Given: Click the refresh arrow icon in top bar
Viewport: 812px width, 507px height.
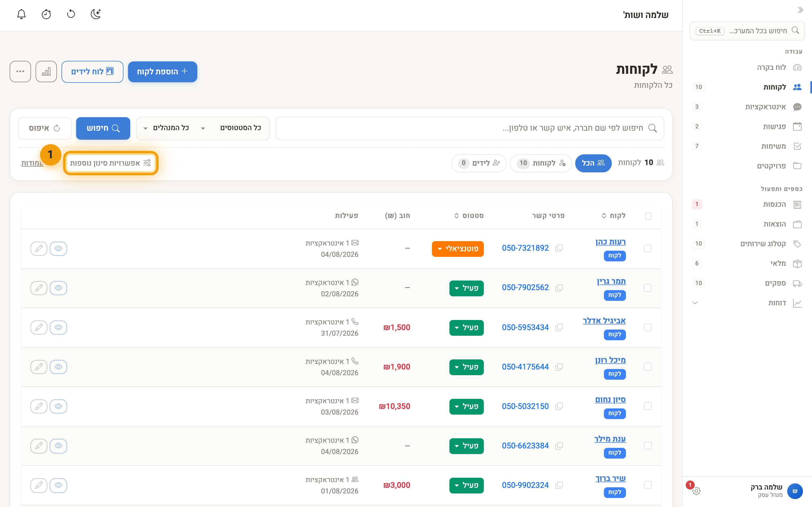Looking at the screenshot, I should click(x=71, y=14).
